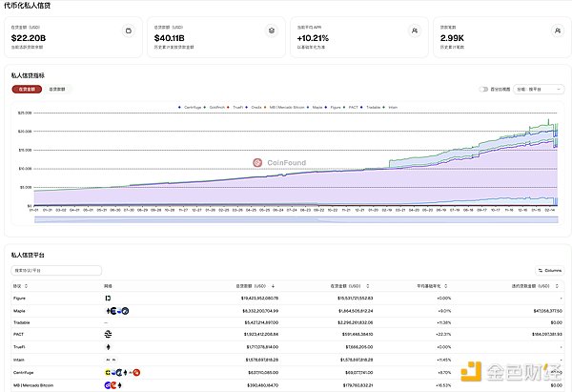Select the 在贷金额 chart tab
Image resolution: width=572 pixels, height=392 pixels.
click(26, 89)
